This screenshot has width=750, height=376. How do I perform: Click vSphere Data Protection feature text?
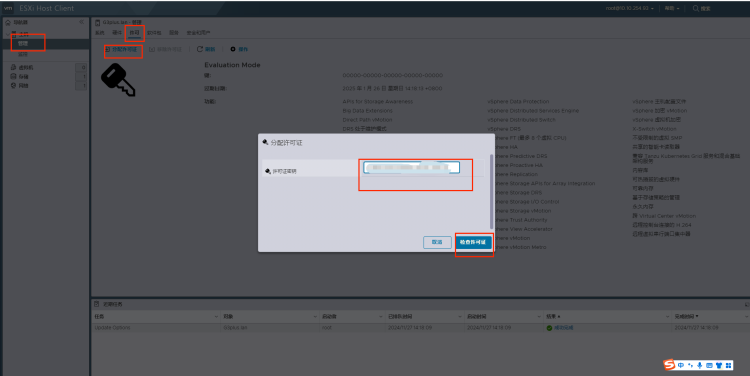(518, 102)
